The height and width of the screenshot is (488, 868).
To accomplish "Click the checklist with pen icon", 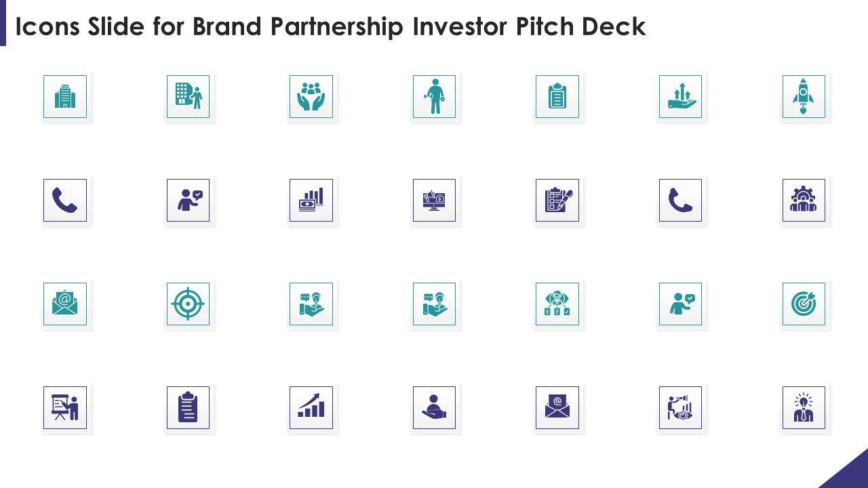I will coord(557,201).
